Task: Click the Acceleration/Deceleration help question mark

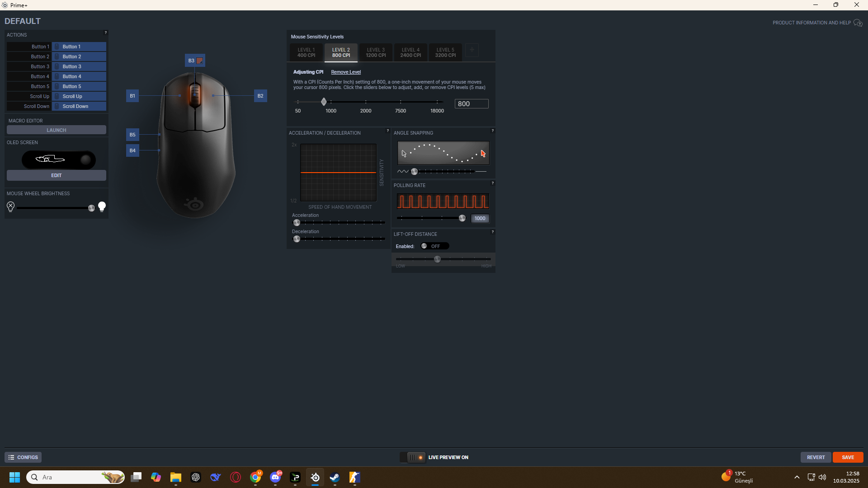Action: 387,131
